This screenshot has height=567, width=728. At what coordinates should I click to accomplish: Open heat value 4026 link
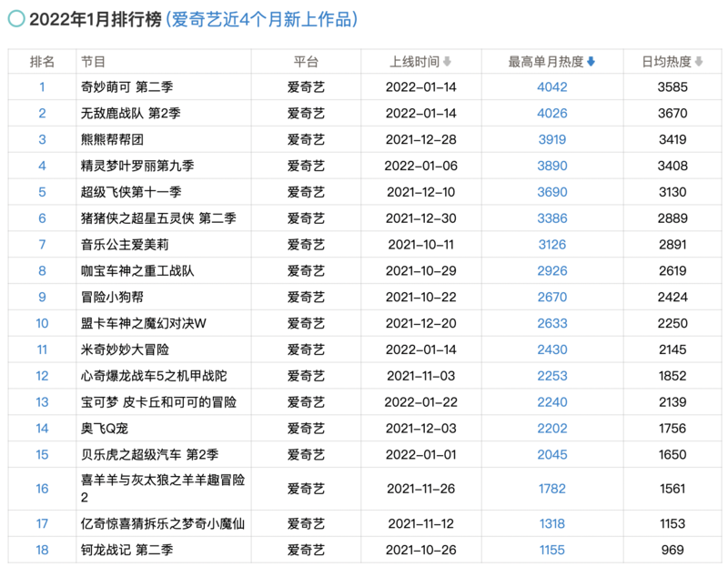(x=552, y=113)
